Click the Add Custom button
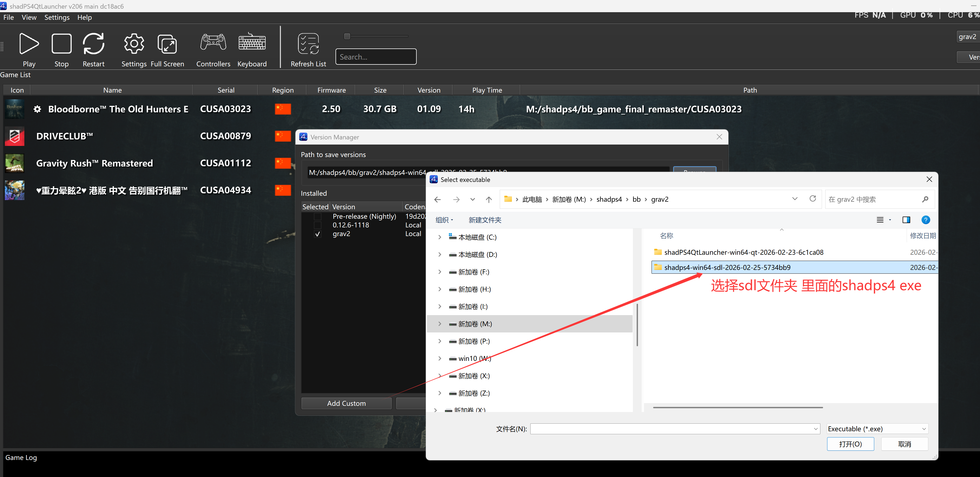The image size is (980, 477). [346, 403]
